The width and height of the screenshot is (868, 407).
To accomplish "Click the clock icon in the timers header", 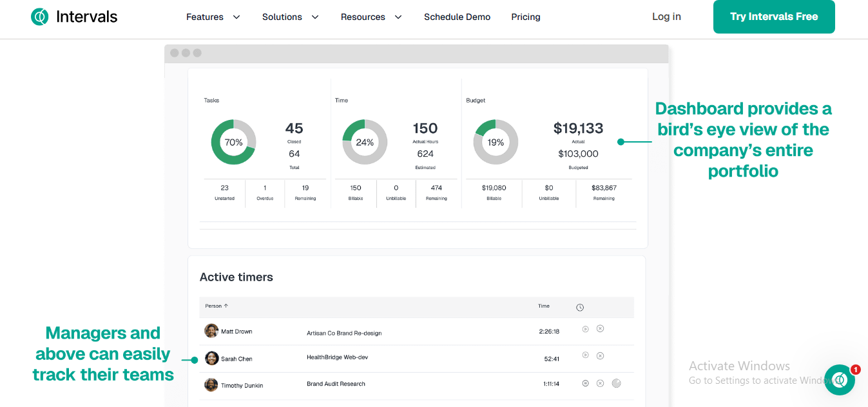I will [x=579, y=306].
